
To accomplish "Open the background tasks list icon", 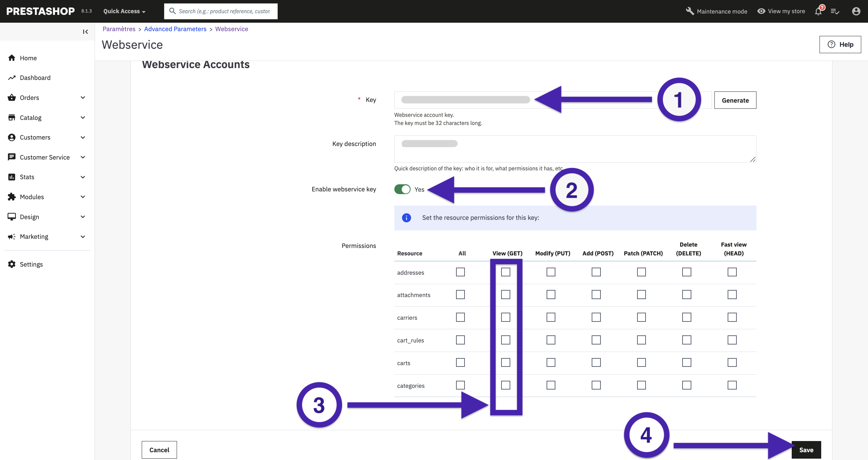I will click(x=835, y=12).
